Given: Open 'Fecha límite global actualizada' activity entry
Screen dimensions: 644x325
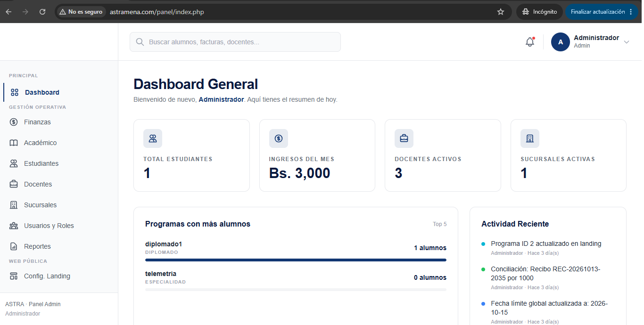Looking at the screenshot, I should click(x=549, y=308).
